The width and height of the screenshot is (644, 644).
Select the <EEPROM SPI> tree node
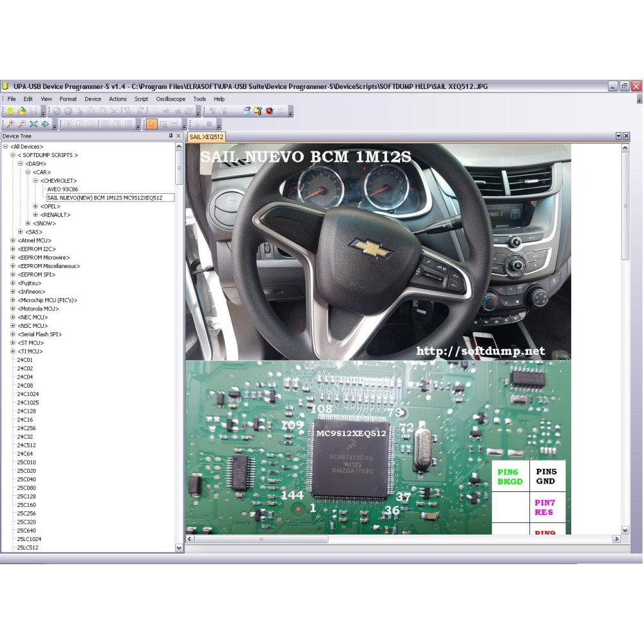coord(36,275)
